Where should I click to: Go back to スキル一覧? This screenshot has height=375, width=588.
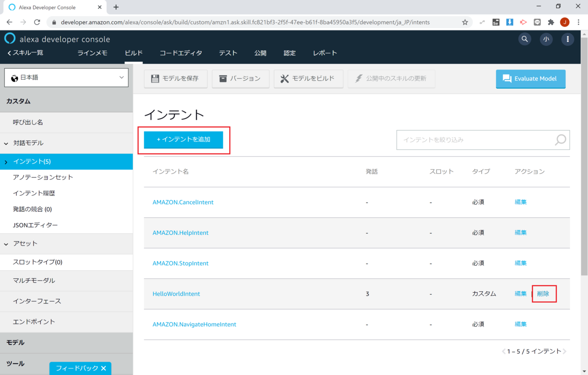(25, 53)
